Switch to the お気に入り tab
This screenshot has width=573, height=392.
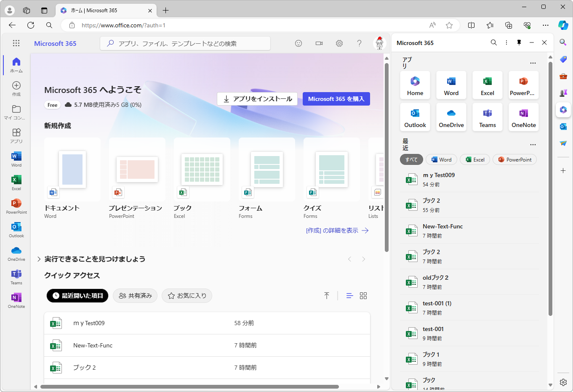click(187, 296)
